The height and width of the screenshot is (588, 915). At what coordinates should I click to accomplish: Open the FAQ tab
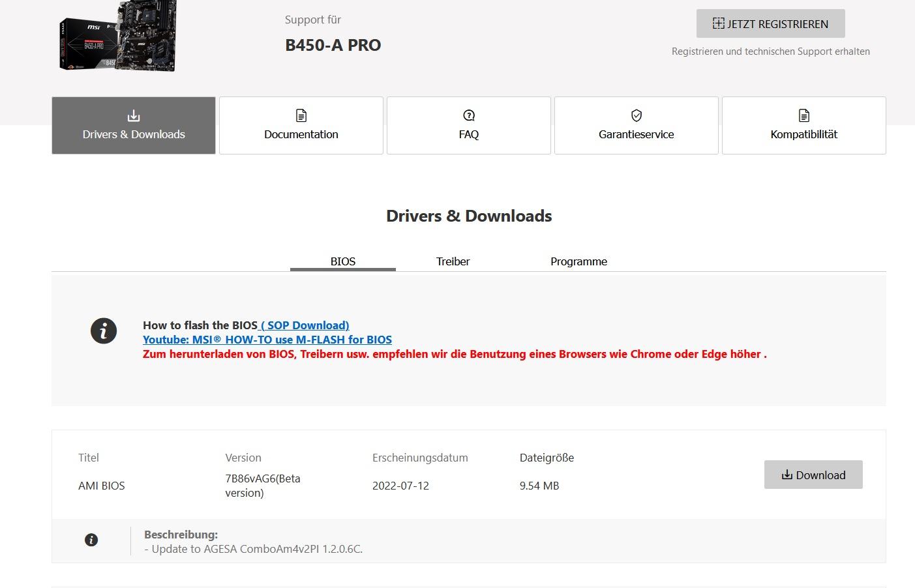pos(469,125)
